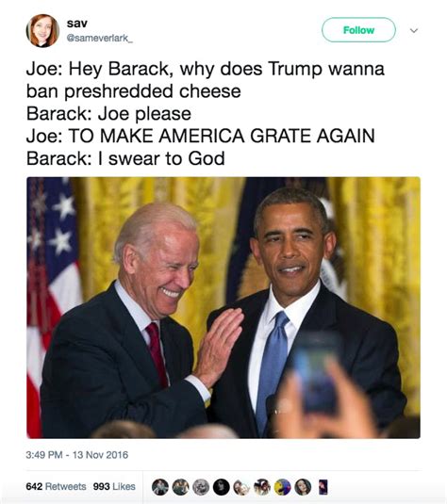Open the first liker avatar in the row

click(x=160, y=487)
